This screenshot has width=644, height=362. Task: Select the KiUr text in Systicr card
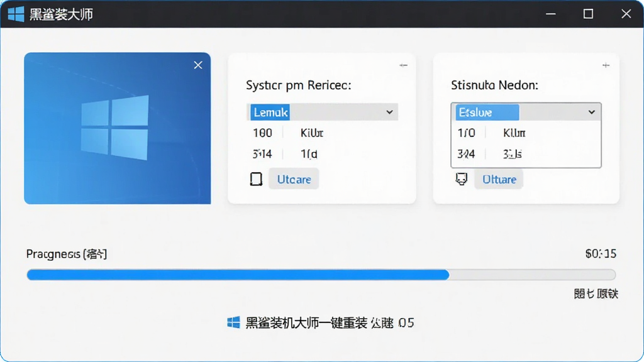point(312,133)
